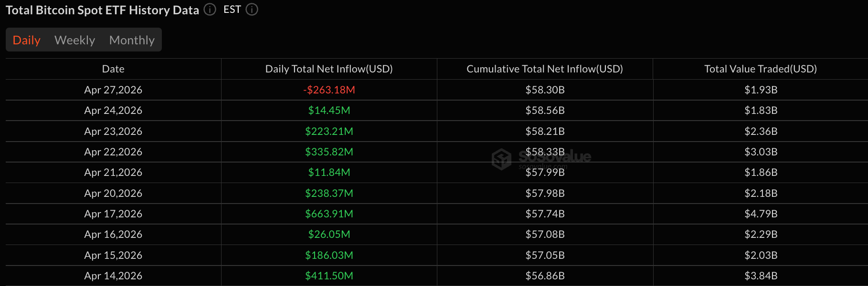Viewport: 868px width, 286px height.
Task: Click the Apr 14,2026 row
Action: coord(113,276)
